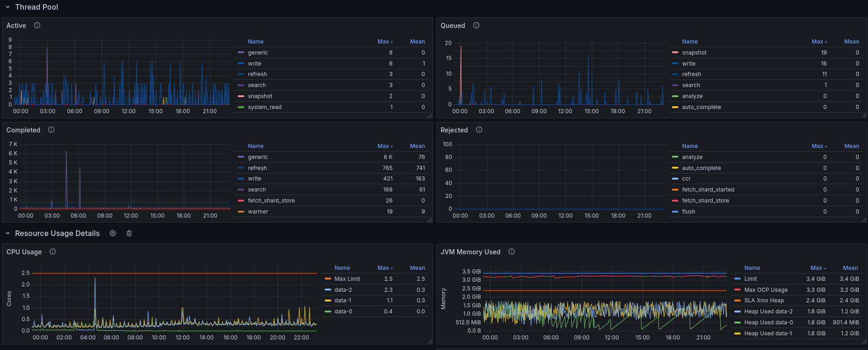Select Limit entry in JVM Memory legend
Image resolution: width=868 pixels, height=350 pixels.
click(x=750, y=279)
